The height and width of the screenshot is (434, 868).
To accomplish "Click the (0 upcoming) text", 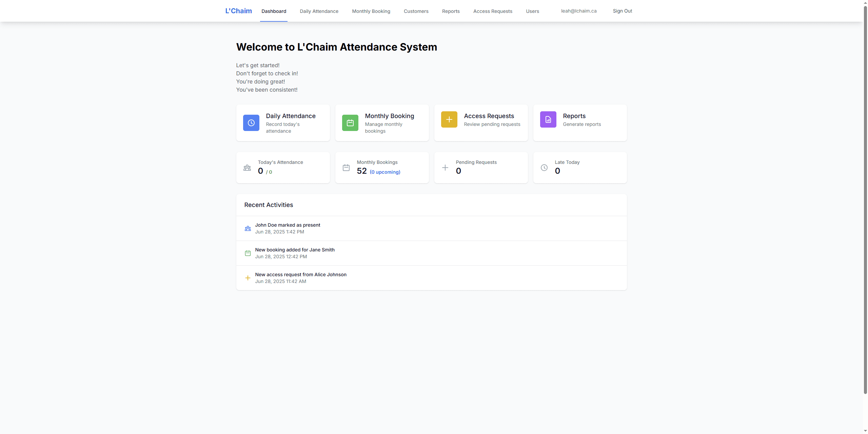I will pyautogui.click(x=385, y=172).
